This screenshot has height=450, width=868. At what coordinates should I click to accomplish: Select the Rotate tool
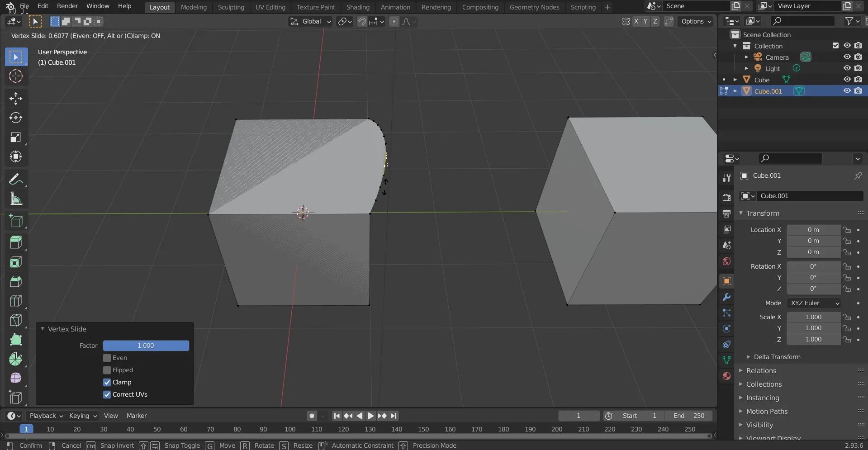(x=16, y=118)
